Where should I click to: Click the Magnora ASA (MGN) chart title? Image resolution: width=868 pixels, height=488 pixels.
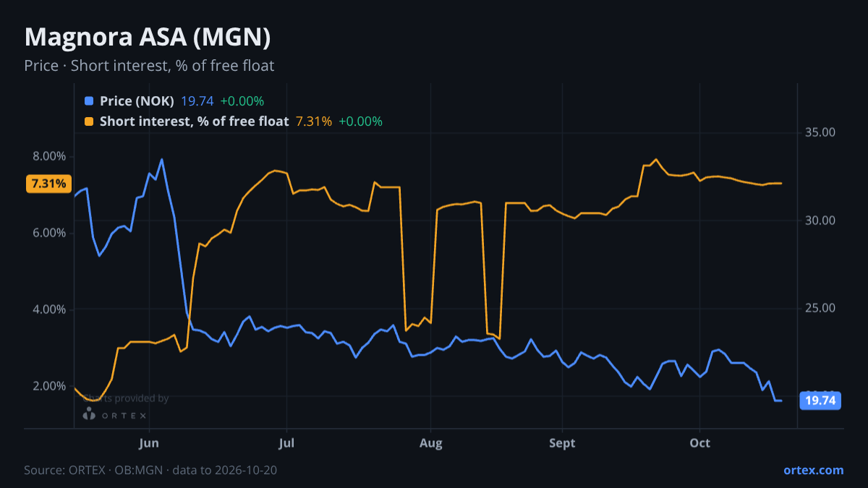[x=148, y=37]
